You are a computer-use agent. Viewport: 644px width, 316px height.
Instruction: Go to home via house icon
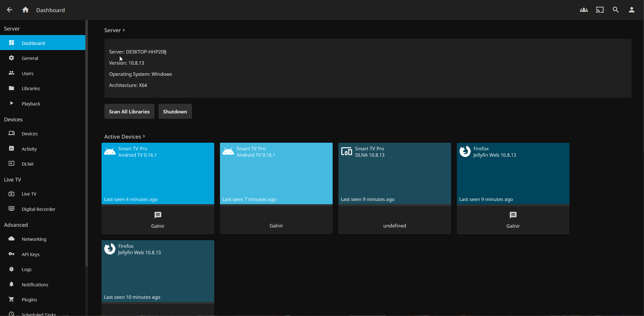point(25,10)
